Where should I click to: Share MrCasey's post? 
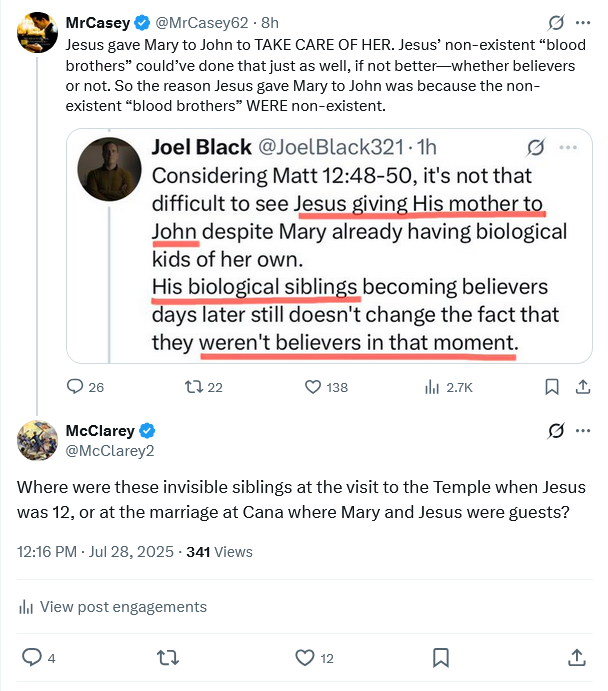click(x=582, y=387)
